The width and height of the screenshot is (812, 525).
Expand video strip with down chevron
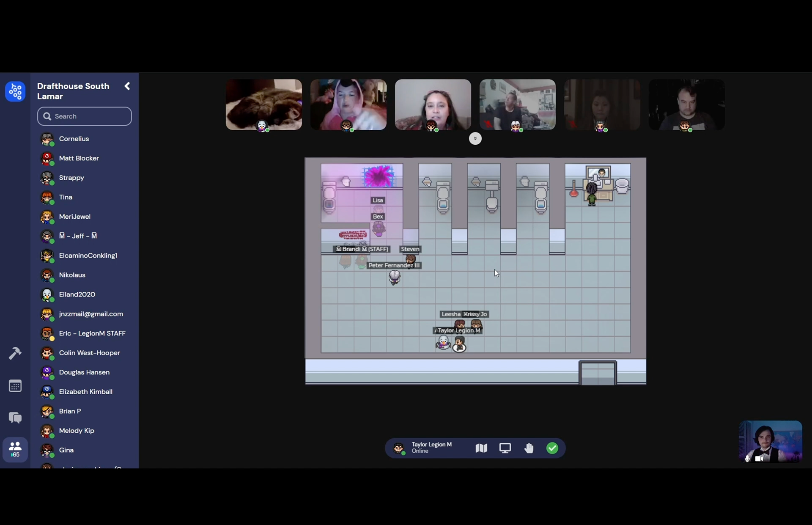pos(475,138)
